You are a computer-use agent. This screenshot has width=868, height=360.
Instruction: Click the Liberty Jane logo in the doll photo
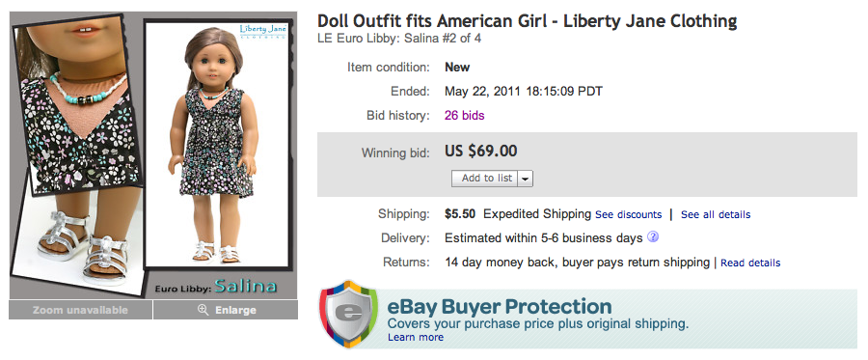(x=263, y=31)
